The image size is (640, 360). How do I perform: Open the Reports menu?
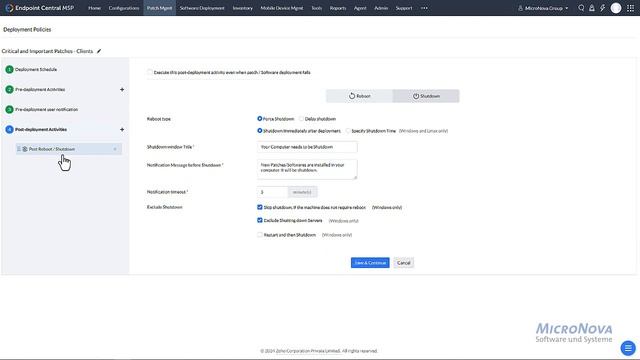pyautogui.click(x=338, y=8)
